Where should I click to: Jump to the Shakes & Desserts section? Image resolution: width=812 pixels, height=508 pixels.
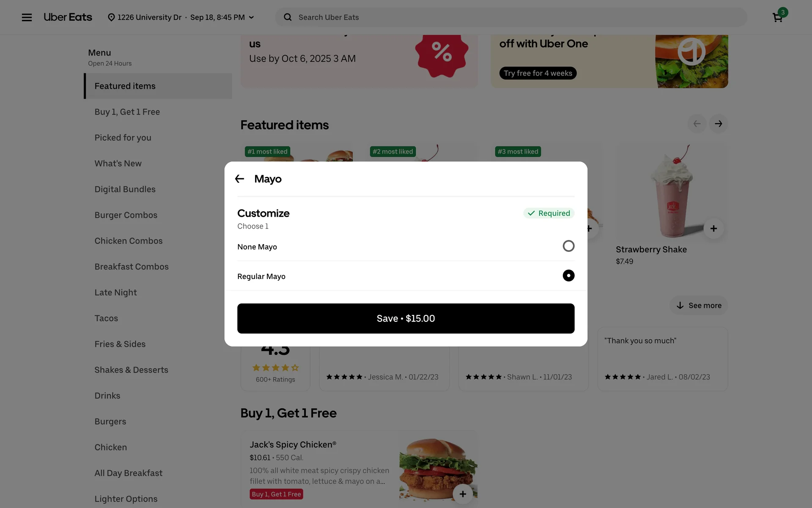pos(131,370)
